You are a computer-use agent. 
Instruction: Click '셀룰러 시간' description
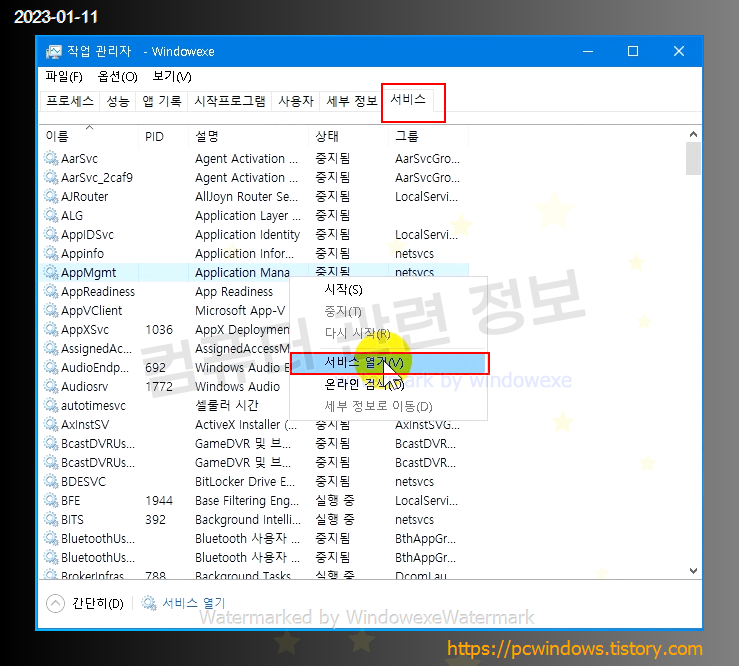227,405
